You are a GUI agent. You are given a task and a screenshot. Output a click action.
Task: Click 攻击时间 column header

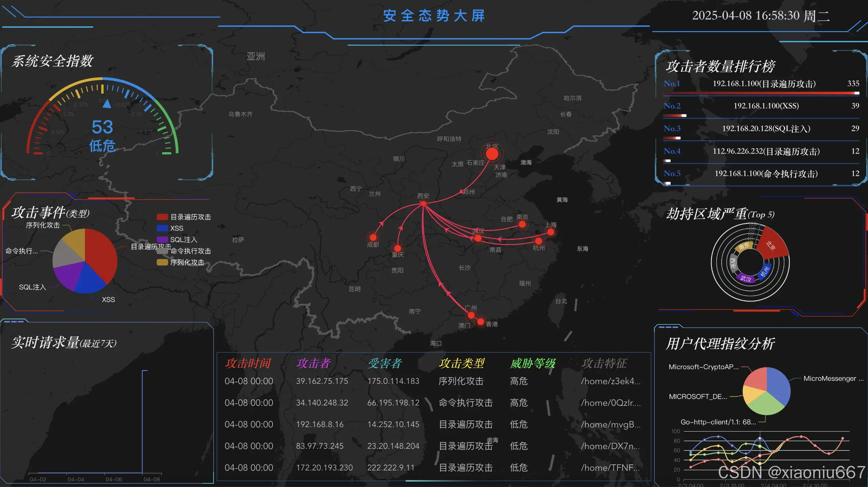pos(248,363)
